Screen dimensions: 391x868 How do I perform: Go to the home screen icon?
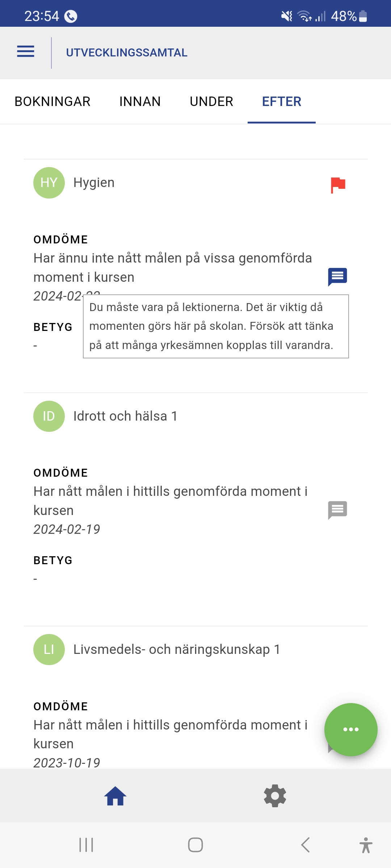(115, 796)
